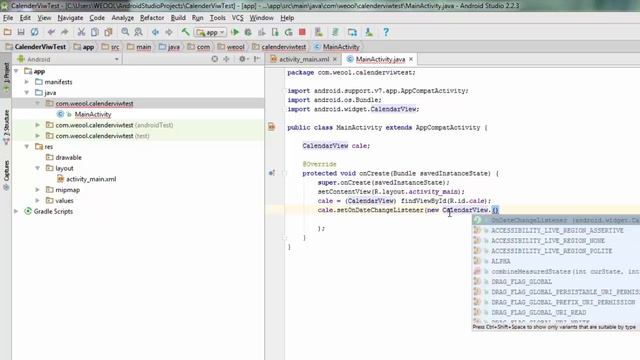The image size is (640, 360).
Task: Expand the values folder
Action: [x=38, y=200]
